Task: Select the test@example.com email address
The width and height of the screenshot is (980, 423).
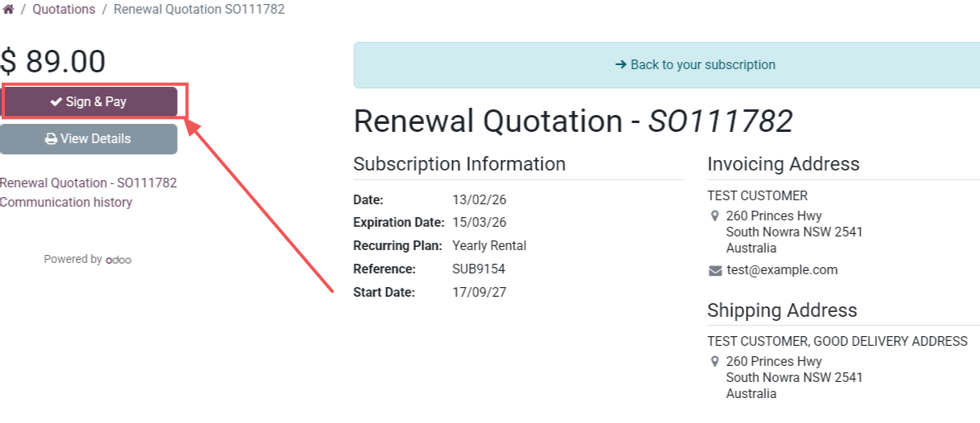Action: tap(782, 270)
